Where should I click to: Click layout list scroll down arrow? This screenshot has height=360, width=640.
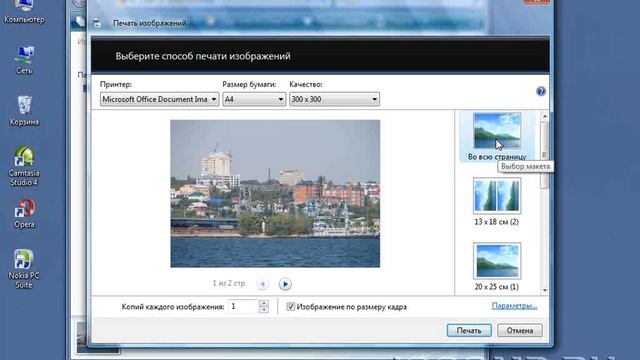coord(544,290)
